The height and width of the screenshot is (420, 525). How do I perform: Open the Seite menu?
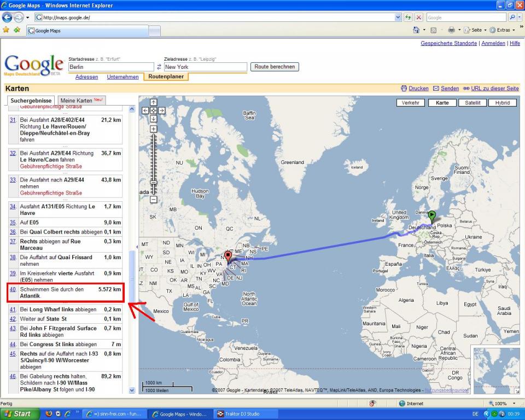tap(475, 30)
